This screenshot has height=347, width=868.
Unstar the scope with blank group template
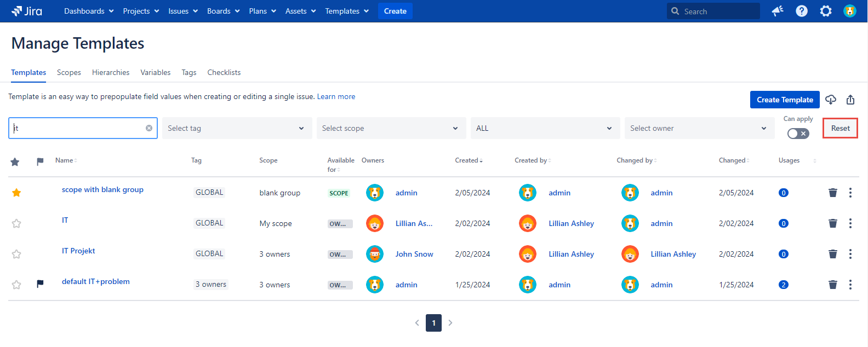tap(16, 193)
